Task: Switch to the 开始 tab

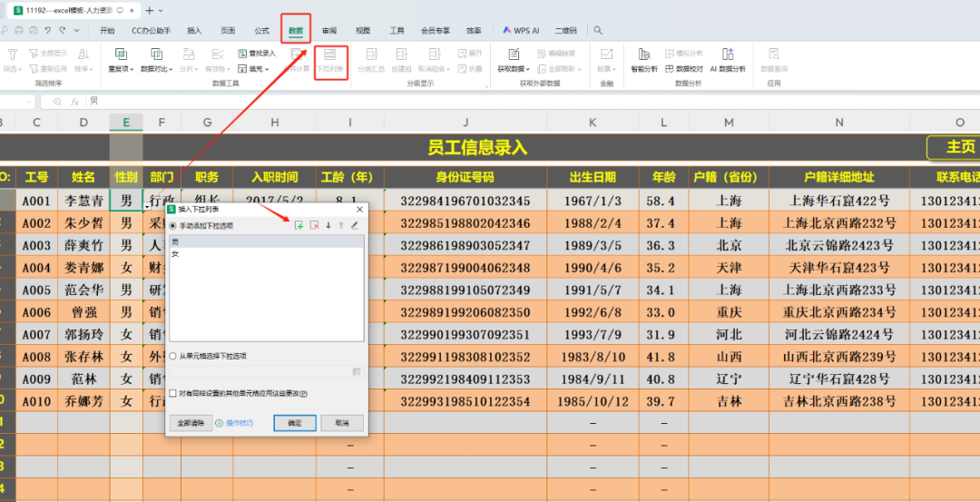Action: coord(107,30)
